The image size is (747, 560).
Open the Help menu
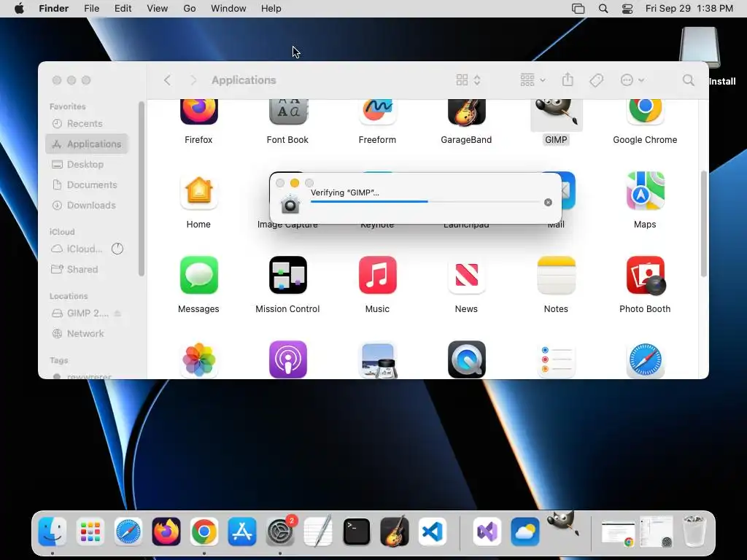(x=271, y=9)
